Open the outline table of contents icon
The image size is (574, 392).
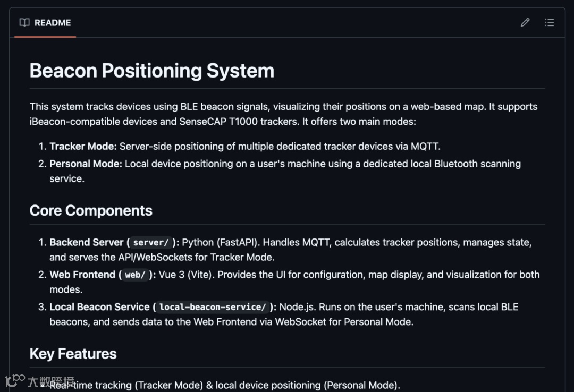tap(550, 22)
